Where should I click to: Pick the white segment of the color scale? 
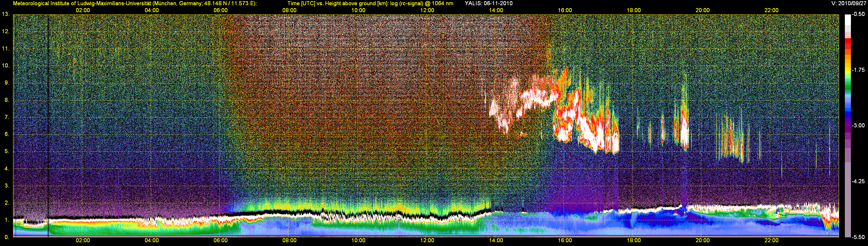click(848, 20)
